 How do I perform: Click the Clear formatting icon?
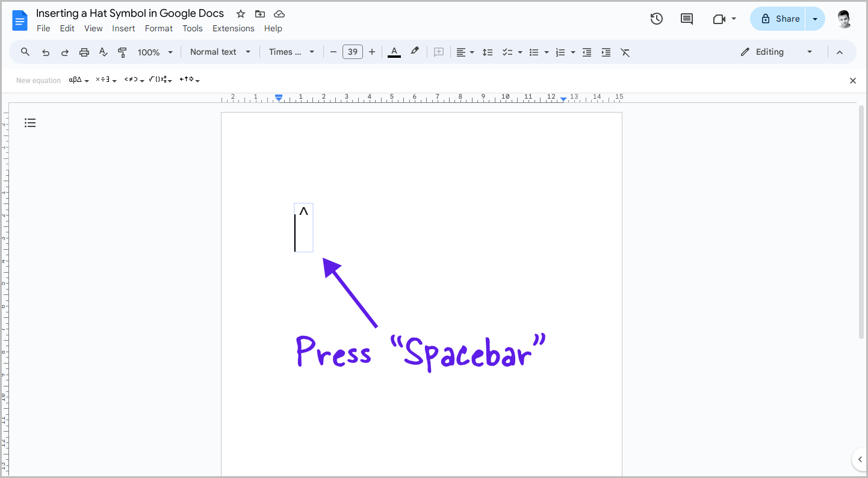click(625, 52)
